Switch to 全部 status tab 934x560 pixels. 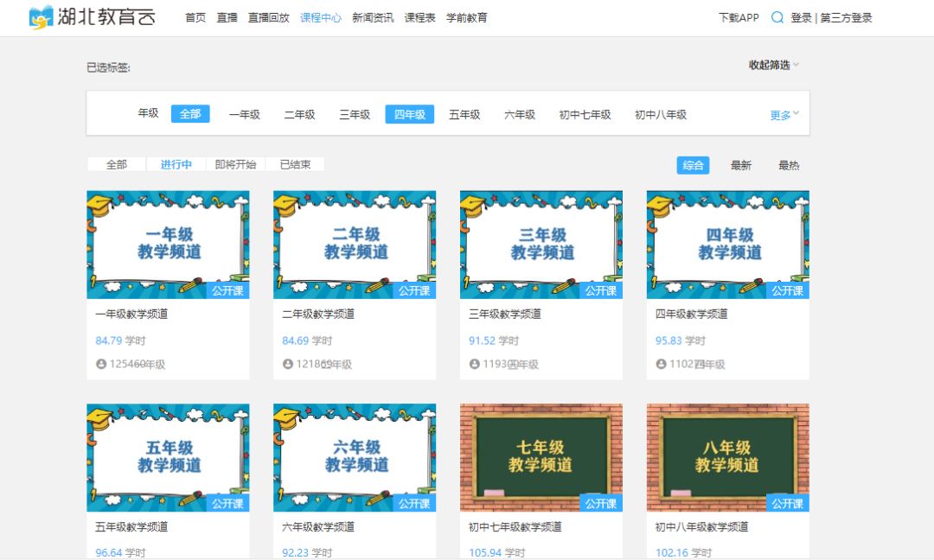[x=116, y=164]
